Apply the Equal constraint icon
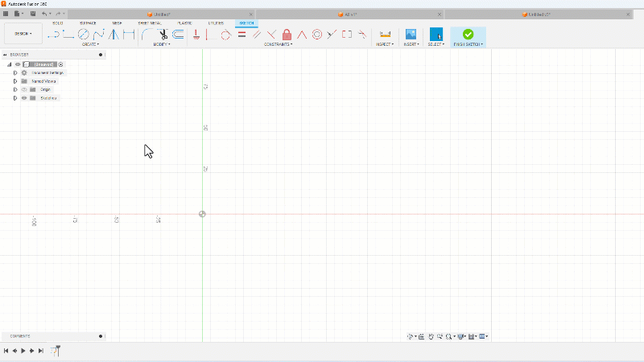 click(x=242, y=35)
